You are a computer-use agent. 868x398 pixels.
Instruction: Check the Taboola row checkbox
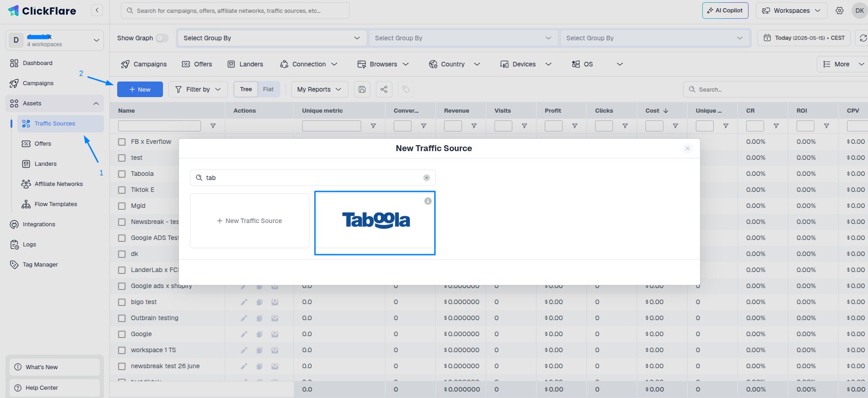[x=122, y=174]
